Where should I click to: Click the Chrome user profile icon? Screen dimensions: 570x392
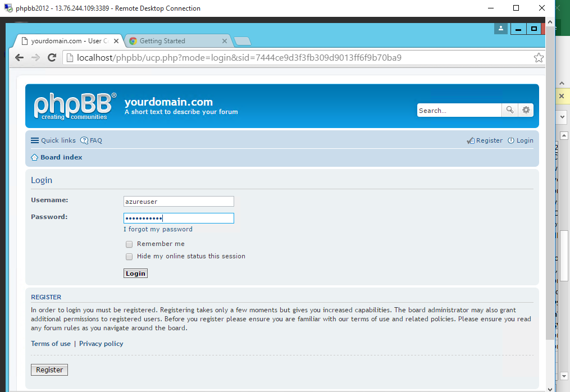(x=501, y=29)
